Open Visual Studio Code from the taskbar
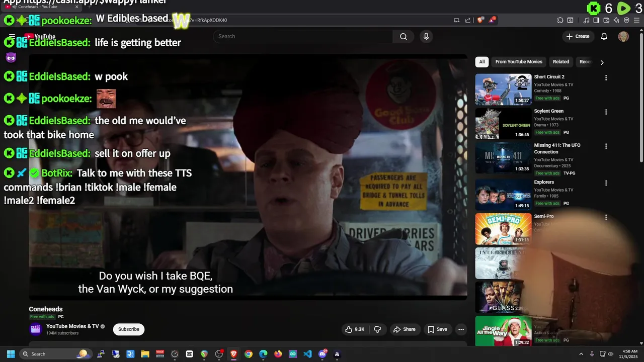This screenshot has height=362, width=644. [x=307, y=354]
